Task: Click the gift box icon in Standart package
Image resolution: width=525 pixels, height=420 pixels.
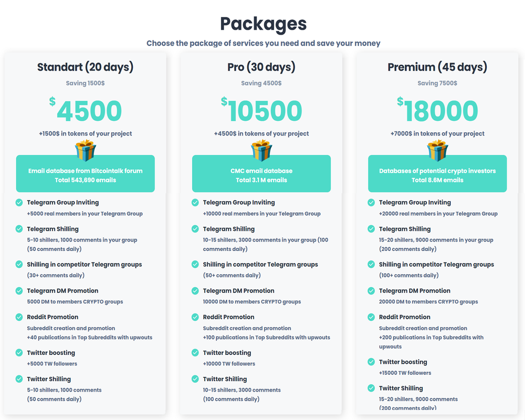Action: coord(86,150)
